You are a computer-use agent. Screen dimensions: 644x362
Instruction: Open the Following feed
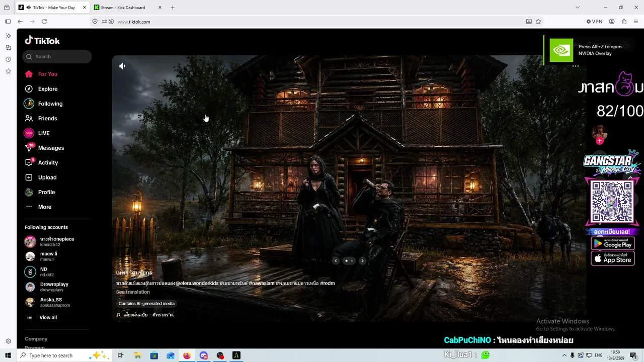(43, 104)
